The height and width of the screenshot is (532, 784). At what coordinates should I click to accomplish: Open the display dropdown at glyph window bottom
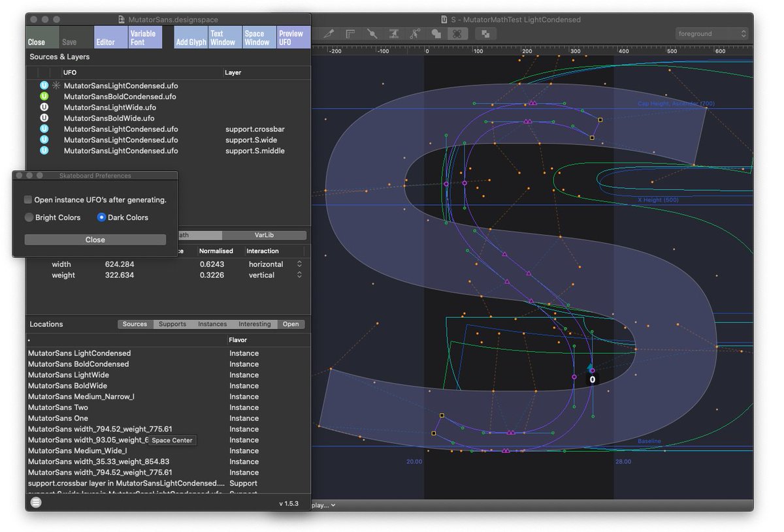pyautogui.click(x=323, y=505)
